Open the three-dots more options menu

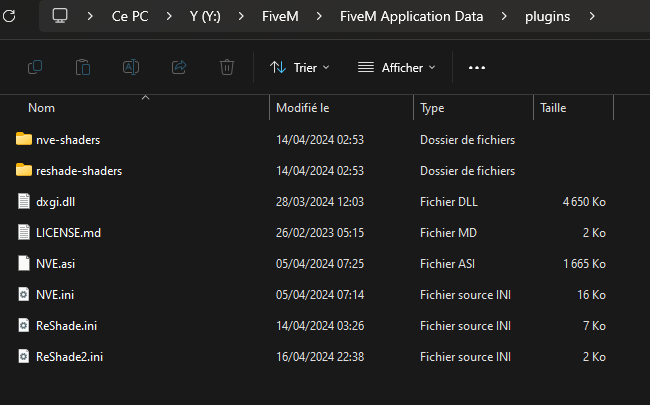pyautogui.click(x=477, y=68)
